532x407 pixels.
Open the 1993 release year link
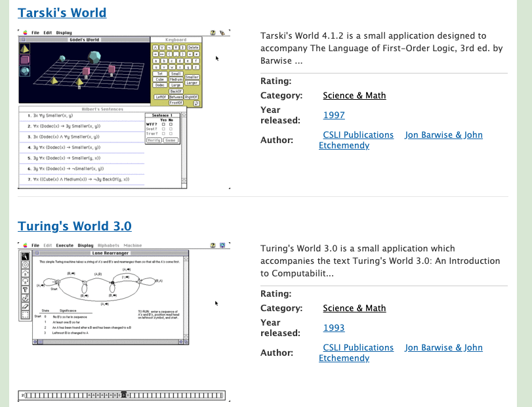click(334, 328)
